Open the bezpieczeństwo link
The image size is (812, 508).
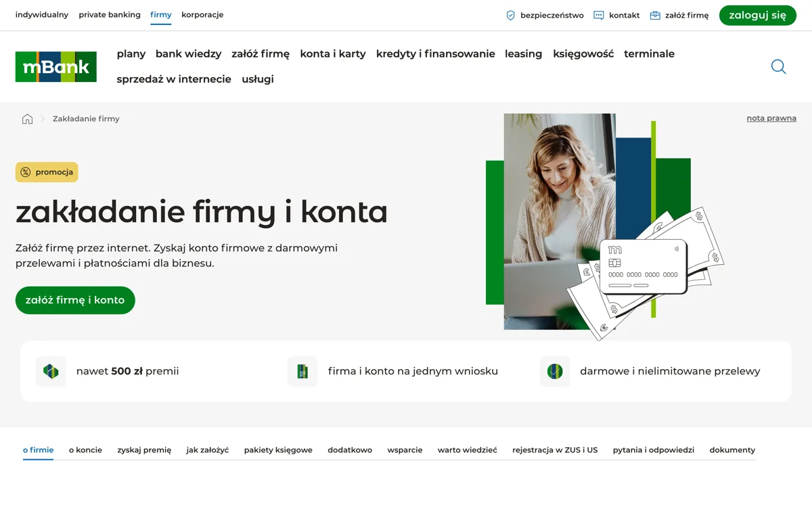[x=552, y=15]
